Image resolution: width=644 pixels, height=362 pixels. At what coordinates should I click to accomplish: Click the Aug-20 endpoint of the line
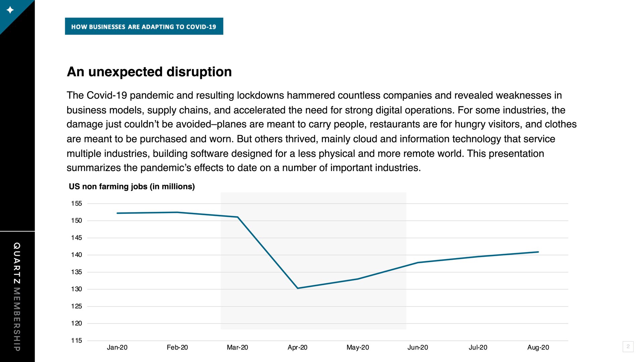[x=538, y=252]
